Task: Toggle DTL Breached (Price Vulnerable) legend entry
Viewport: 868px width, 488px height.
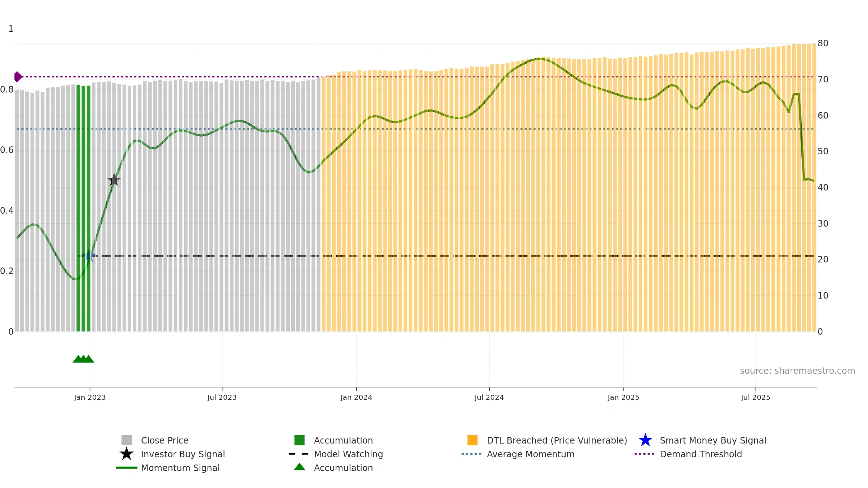Action: tap(557, 440)
